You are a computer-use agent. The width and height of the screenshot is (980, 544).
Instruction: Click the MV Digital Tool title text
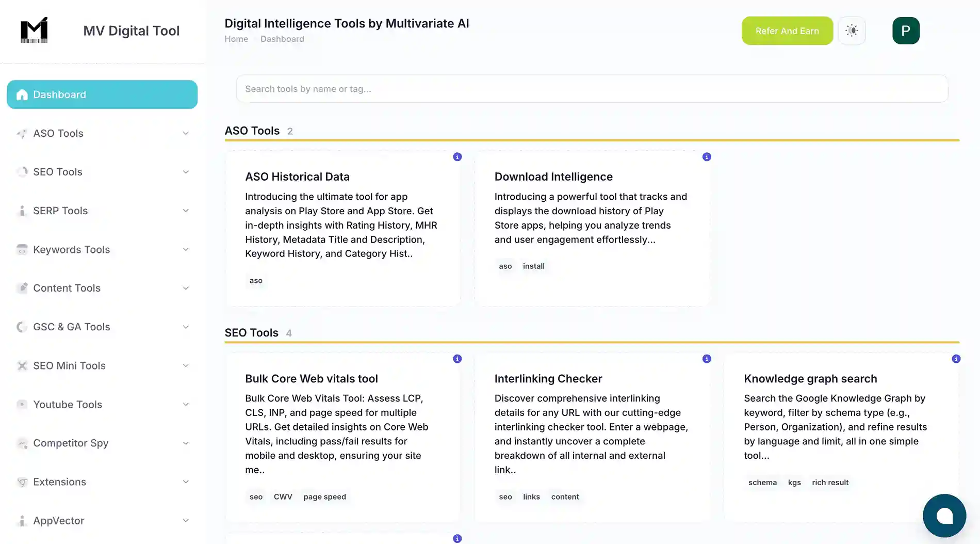point(132,31)
